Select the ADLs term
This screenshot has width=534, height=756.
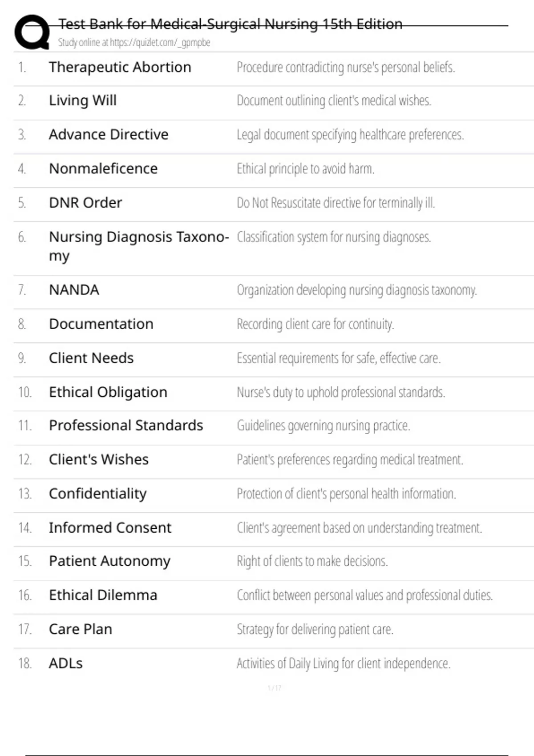tap(66, 664)
